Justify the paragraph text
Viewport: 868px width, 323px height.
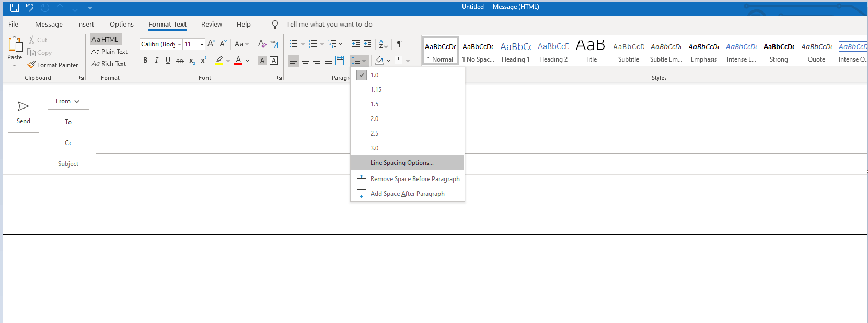click(328, 61)
